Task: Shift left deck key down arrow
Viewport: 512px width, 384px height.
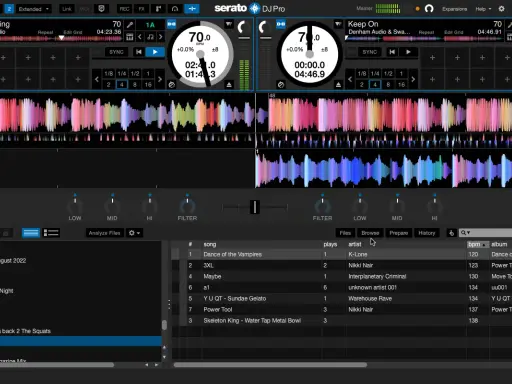Action: pyautogui.click(x=140, y=37)
